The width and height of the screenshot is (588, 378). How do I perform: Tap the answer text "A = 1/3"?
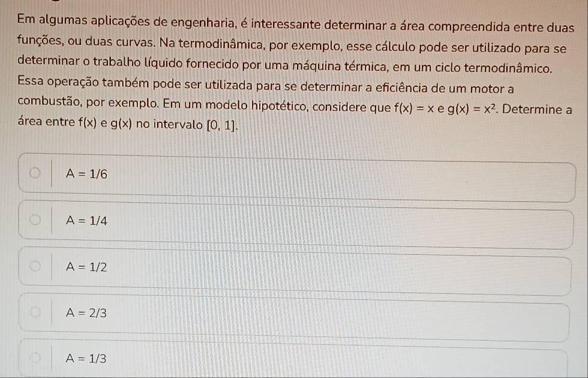click(x=88, y=359)
